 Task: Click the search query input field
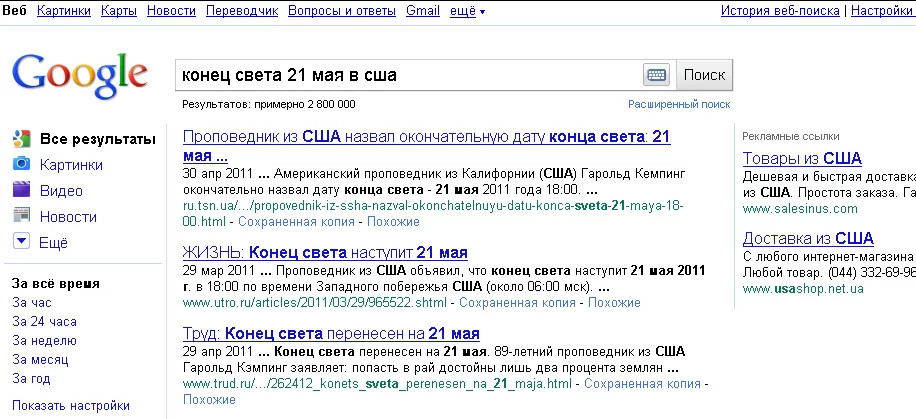point(409,75)
